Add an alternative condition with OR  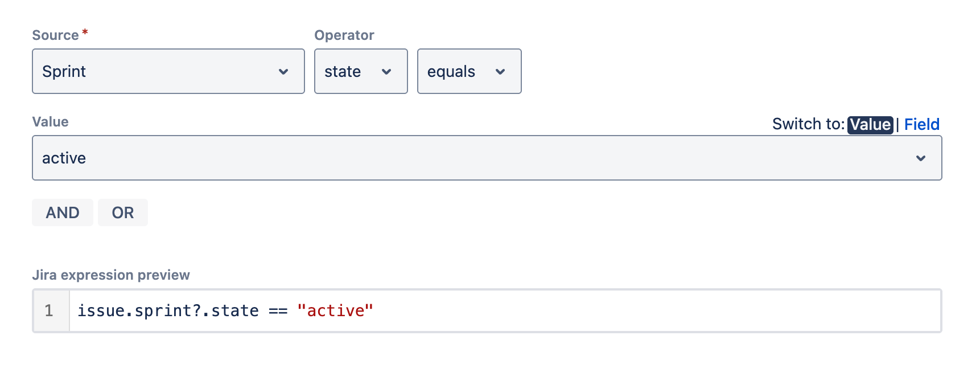(x=122, y=212)
